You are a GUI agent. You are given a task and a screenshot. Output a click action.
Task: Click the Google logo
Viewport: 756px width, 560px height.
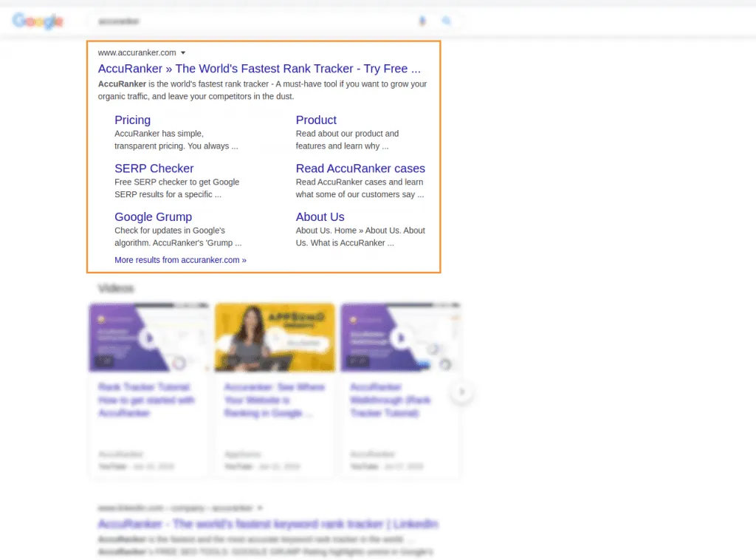[x=38, y=21]
